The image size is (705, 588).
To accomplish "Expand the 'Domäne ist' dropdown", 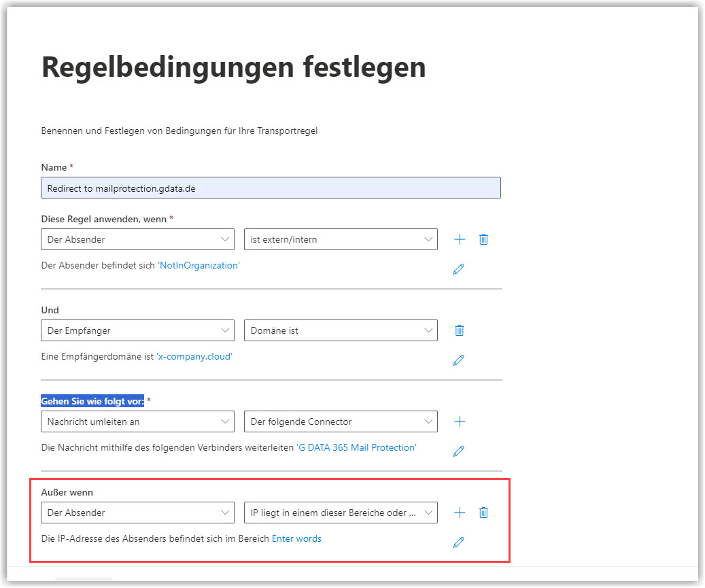I will coord(341,330).
